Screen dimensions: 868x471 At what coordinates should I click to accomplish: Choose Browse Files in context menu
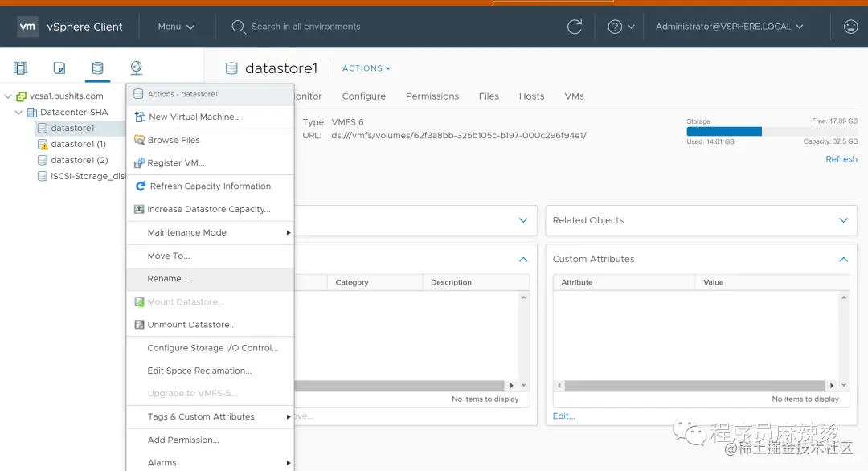tap(211, 140)
